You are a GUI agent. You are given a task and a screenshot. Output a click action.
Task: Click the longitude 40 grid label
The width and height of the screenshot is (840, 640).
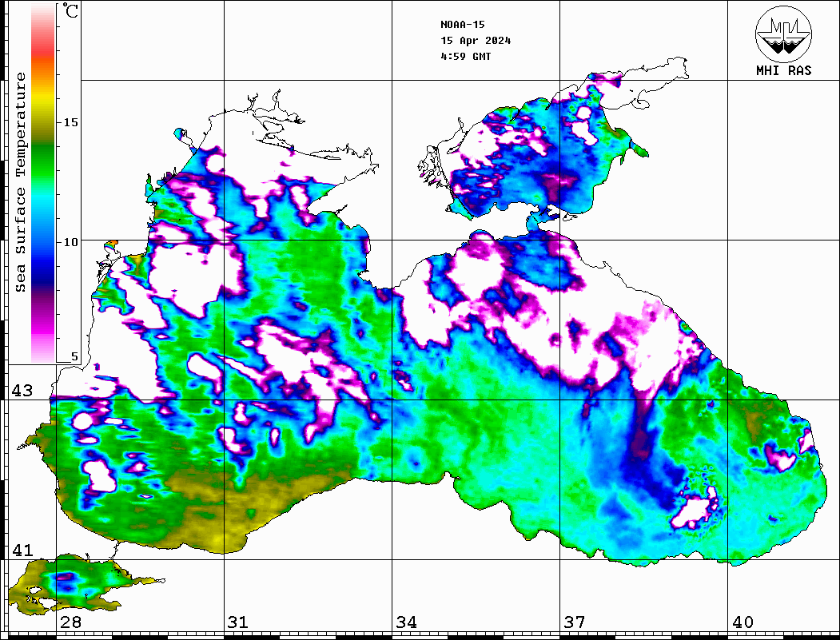[742, 622]
